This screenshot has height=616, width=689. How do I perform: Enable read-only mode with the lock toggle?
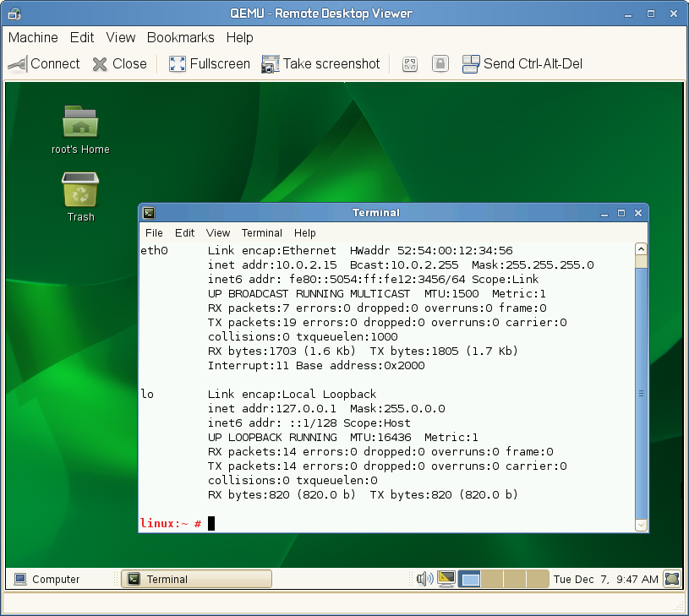pyautogui.click(x=440, y=63)
